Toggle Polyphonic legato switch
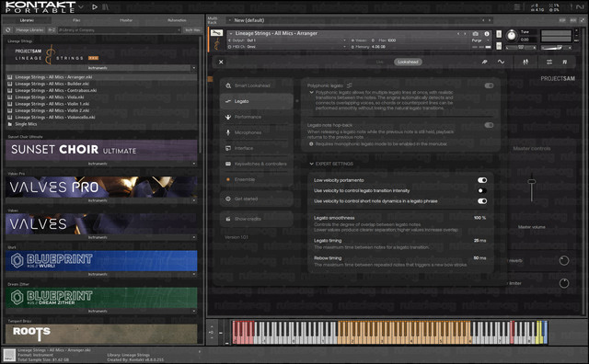 [489, 85]
